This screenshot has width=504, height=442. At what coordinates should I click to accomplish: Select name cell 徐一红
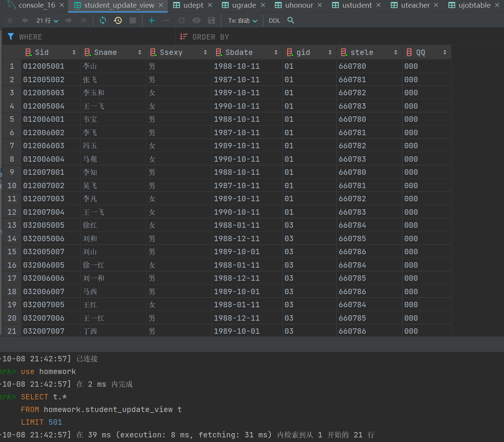click(113, 265)
